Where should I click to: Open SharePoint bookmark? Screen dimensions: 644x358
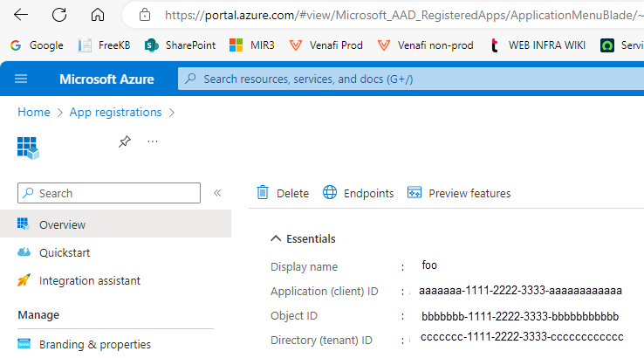tap(180, 45)
